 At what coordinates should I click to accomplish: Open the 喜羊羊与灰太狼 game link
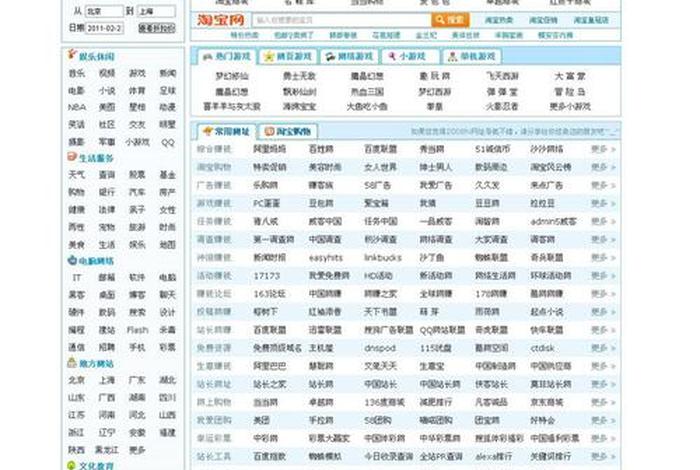point(232,107)
